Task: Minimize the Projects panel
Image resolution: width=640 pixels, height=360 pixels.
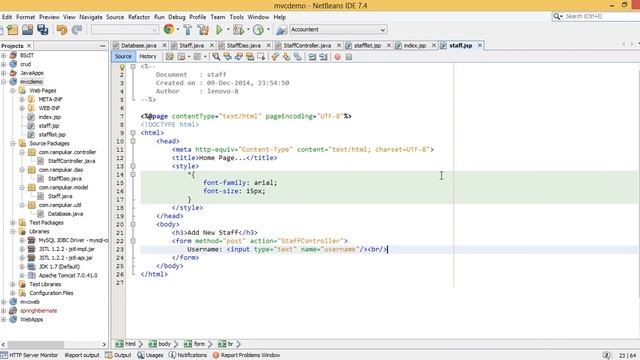Action: [x=102, y=46]
